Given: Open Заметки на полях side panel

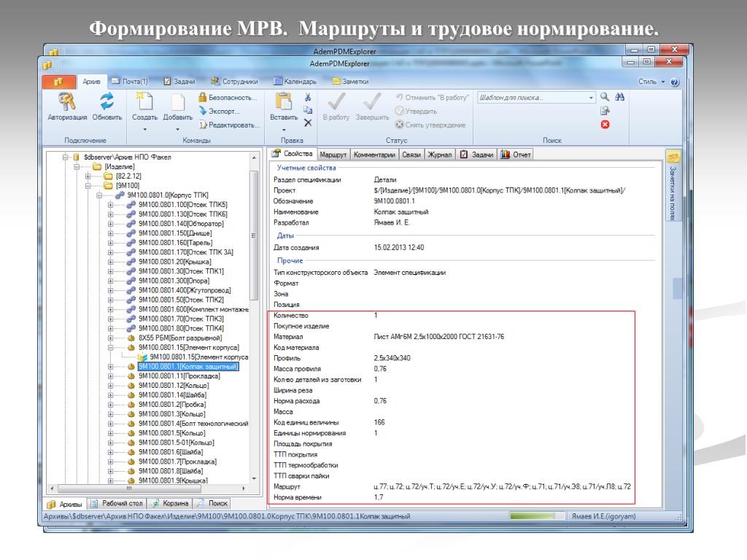Looking at the screenshot, I should click(673, 186).
